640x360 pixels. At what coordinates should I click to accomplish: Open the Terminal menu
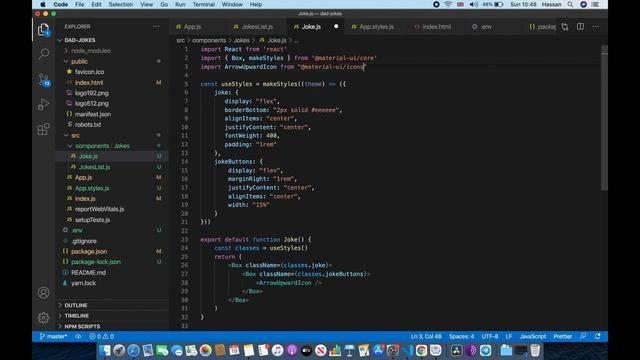[204, 4]
